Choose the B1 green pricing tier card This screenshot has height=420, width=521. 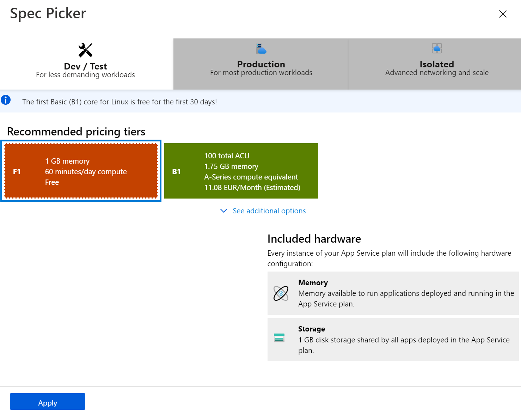pyautogui.click(x=241, y=171)
